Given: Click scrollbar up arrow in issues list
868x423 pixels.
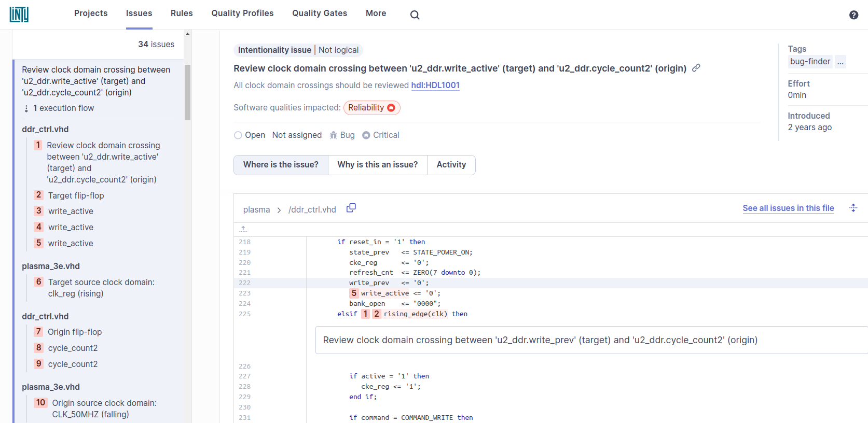Looking at the screenshot, I should click(x=188, y=34).
